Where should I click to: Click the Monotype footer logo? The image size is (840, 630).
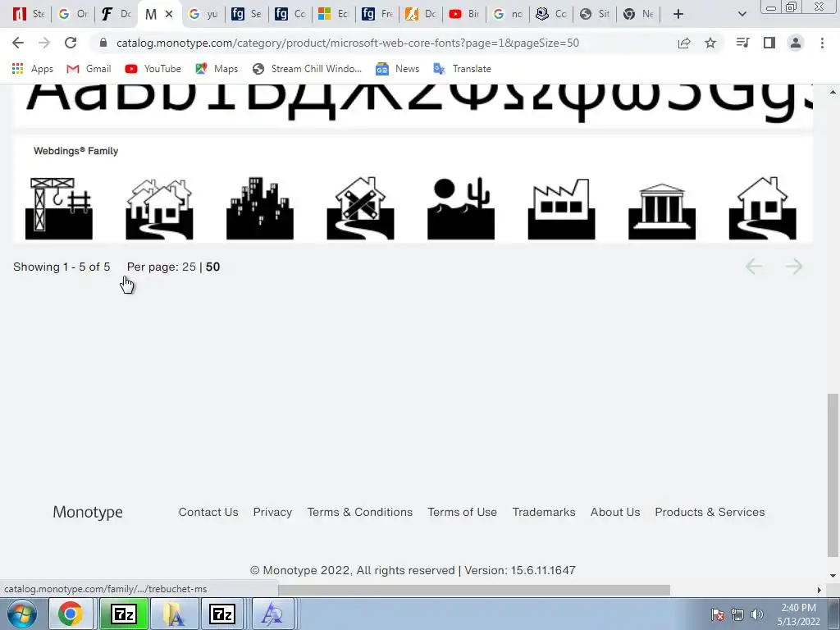[87, 512]
